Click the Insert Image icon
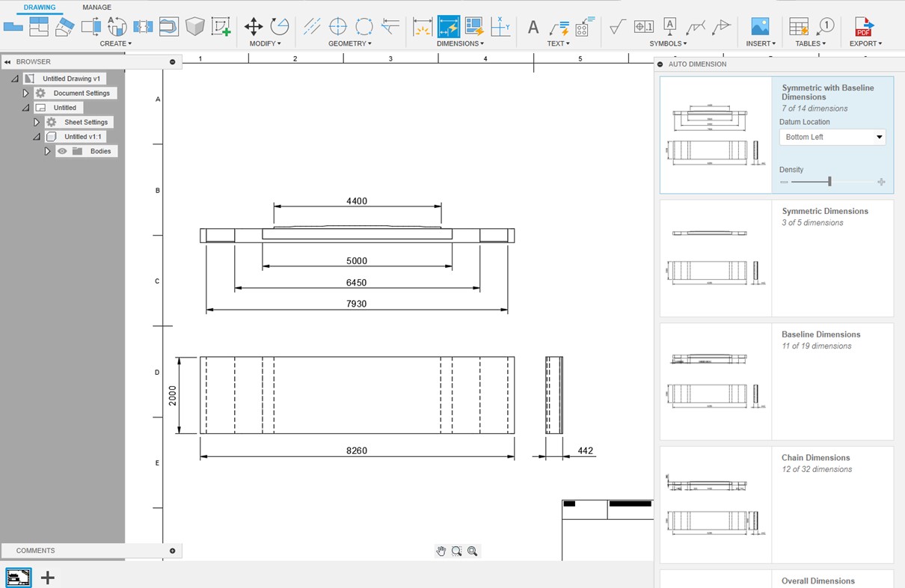This screenshot has height=588, width=905. (x=760, y=27)
